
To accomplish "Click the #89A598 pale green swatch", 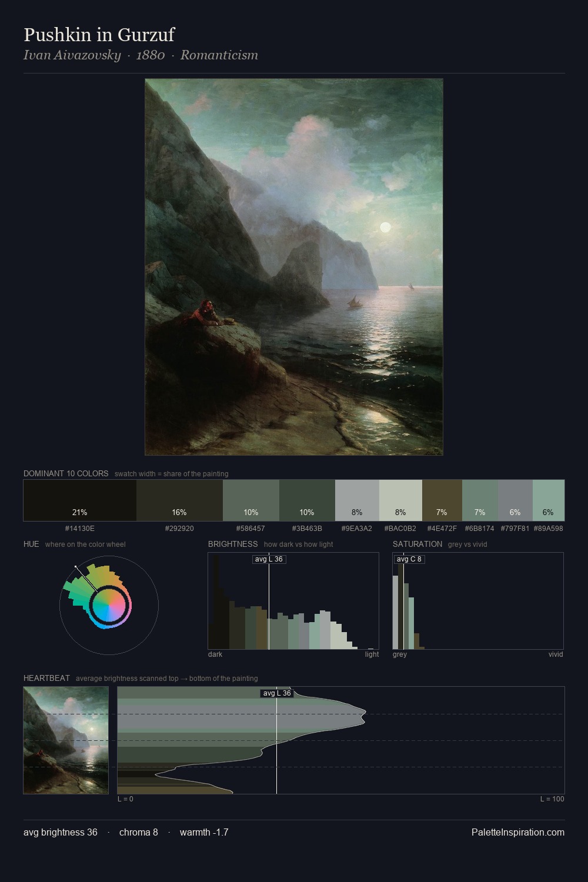I will coord(549,500).
